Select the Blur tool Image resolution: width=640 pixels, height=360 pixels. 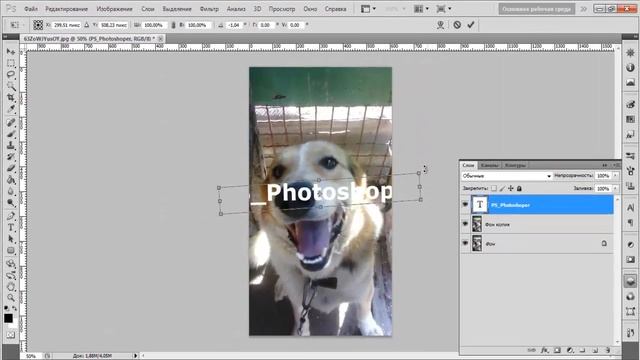coord(11,191)
